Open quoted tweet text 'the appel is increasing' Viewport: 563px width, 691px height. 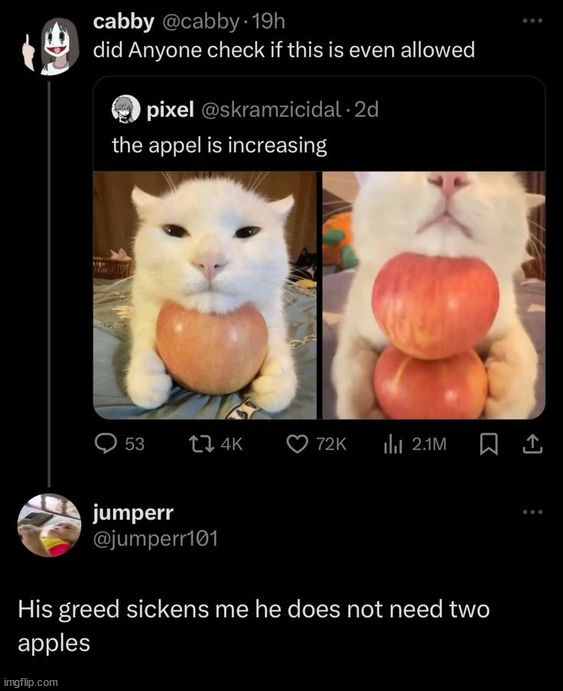pyautogui.click(x=219, y=145)
